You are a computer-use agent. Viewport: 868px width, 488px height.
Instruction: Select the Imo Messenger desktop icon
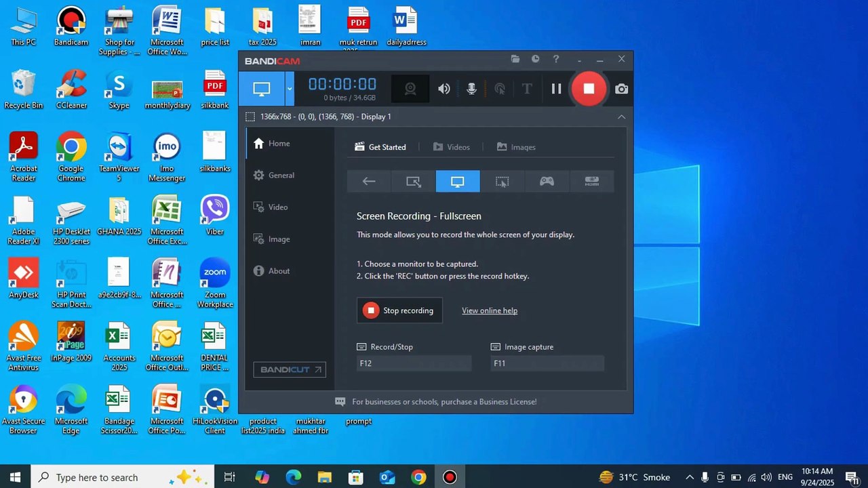coord(167,157)
